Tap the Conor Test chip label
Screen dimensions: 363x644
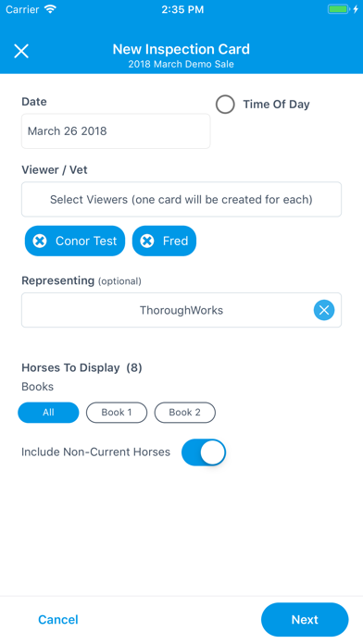(86, 241)
